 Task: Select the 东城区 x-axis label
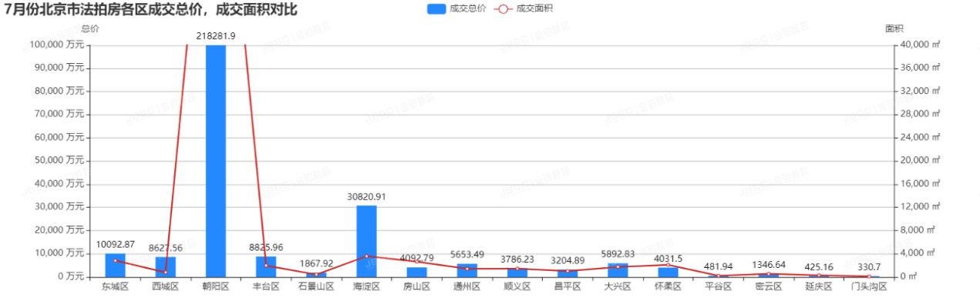tap(115, 286)
